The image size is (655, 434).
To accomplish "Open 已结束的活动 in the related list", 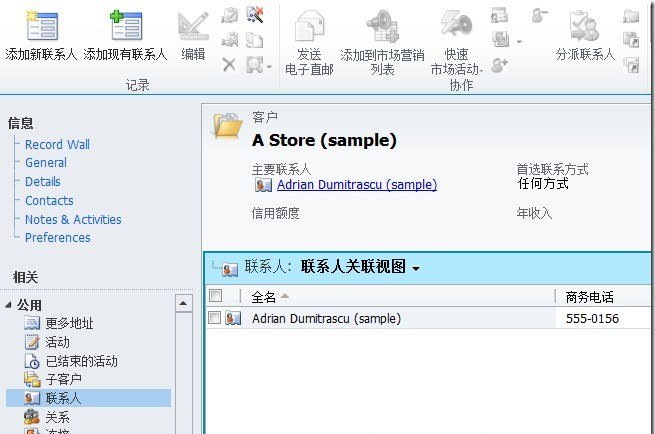I will (81, 361).
